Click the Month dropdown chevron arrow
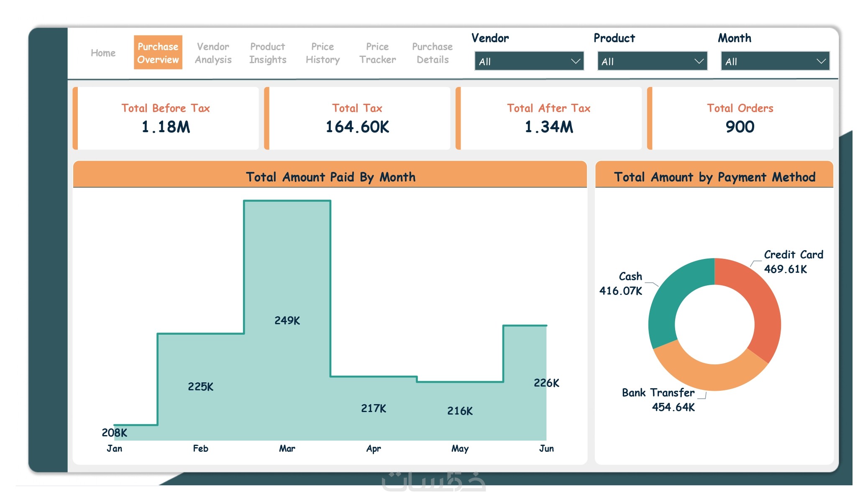The height and width of the screenshot is (502, 868). click(x=821, y=61)
